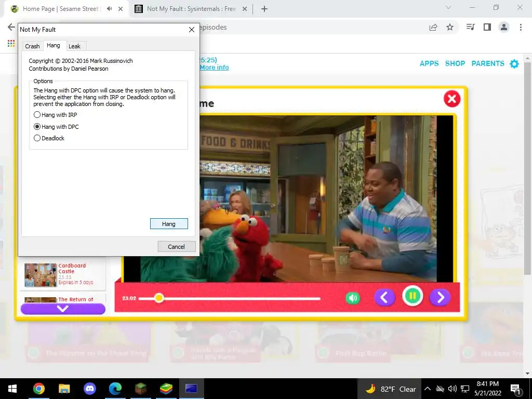
Task: Close the Not My Fault dialog window
Action: (191, 30)
